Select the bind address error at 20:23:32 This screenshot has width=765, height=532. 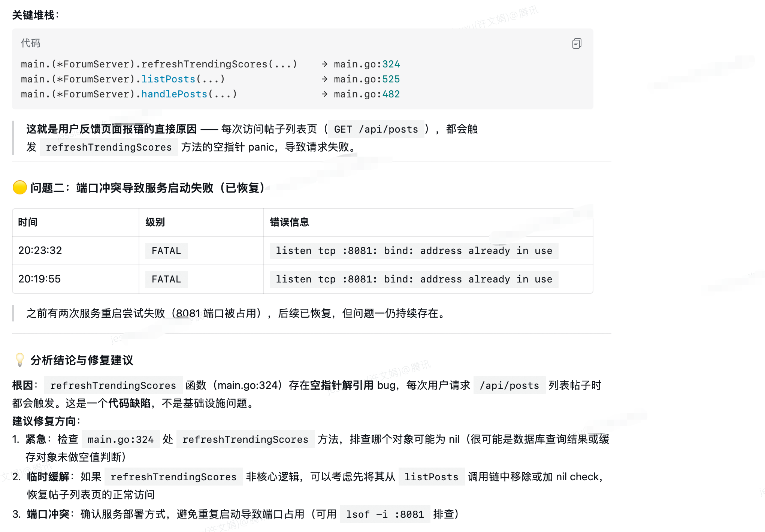tap(414, 251)
